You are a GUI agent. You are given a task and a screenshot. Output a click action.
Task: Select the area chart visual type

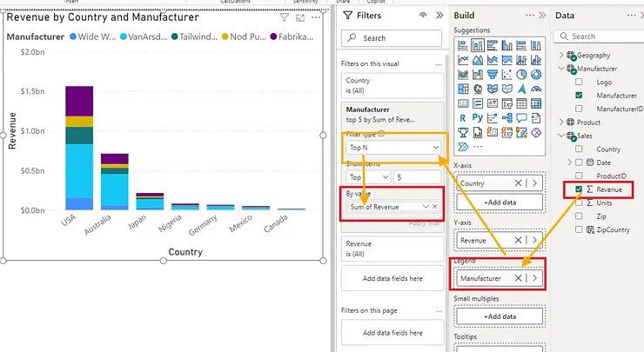478,60
